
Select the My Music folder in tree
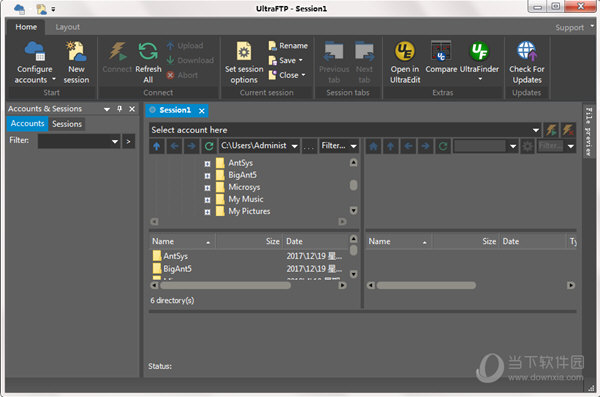click(240, 199)
